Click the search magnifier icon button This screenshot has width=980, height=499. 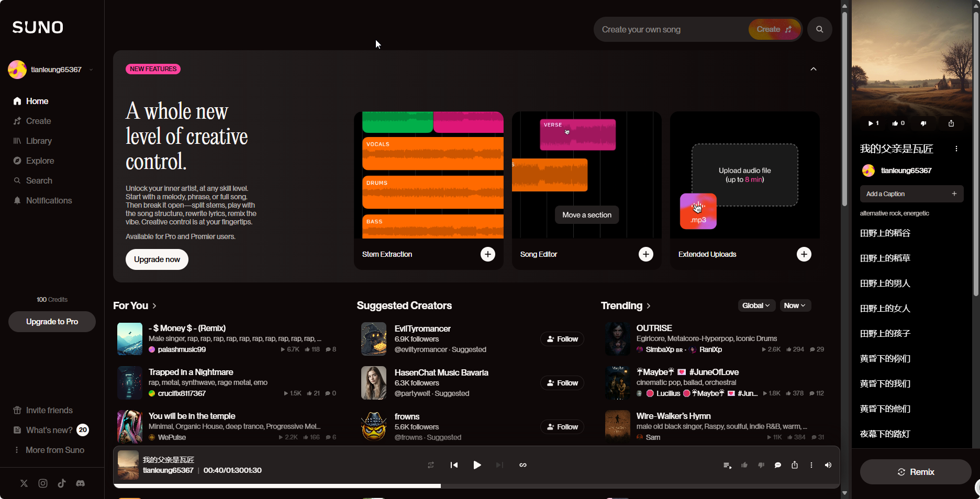coord(820,29)
